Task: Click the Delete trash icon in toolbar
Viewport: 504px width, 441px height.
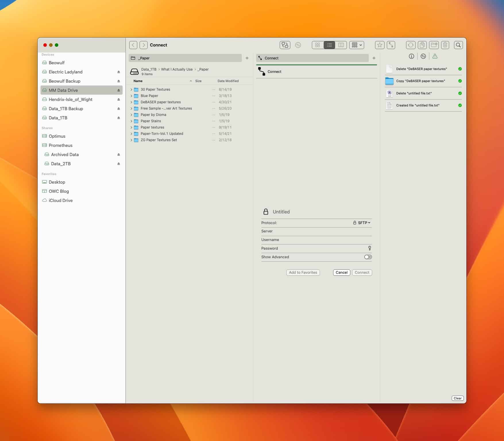Action: pos(445,45)
